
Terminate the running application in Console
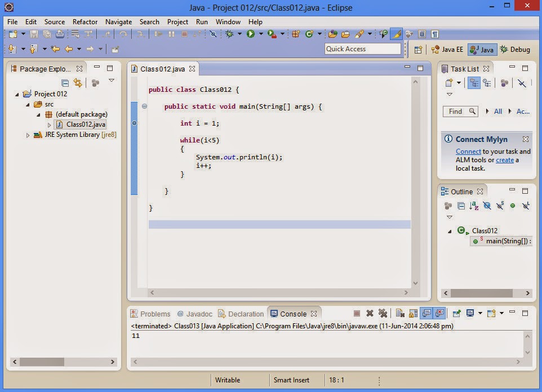[356, 314]
